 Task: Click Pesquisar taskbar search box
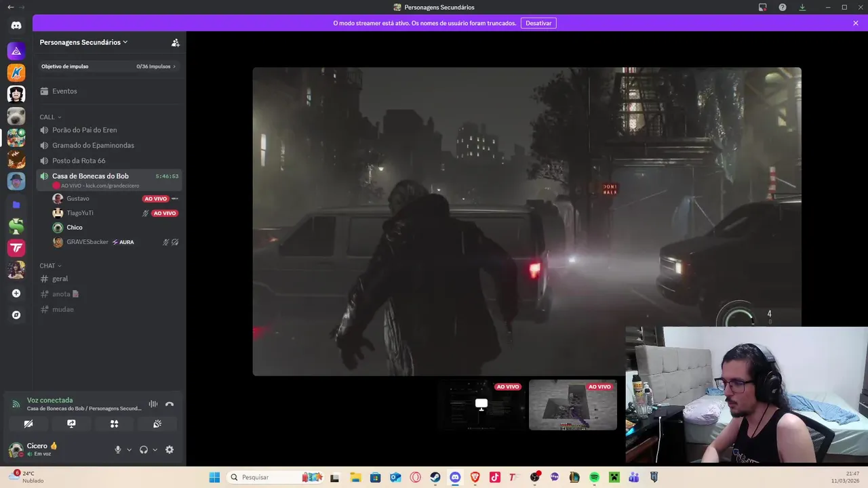pyautogui.click(x=275, y=477)
